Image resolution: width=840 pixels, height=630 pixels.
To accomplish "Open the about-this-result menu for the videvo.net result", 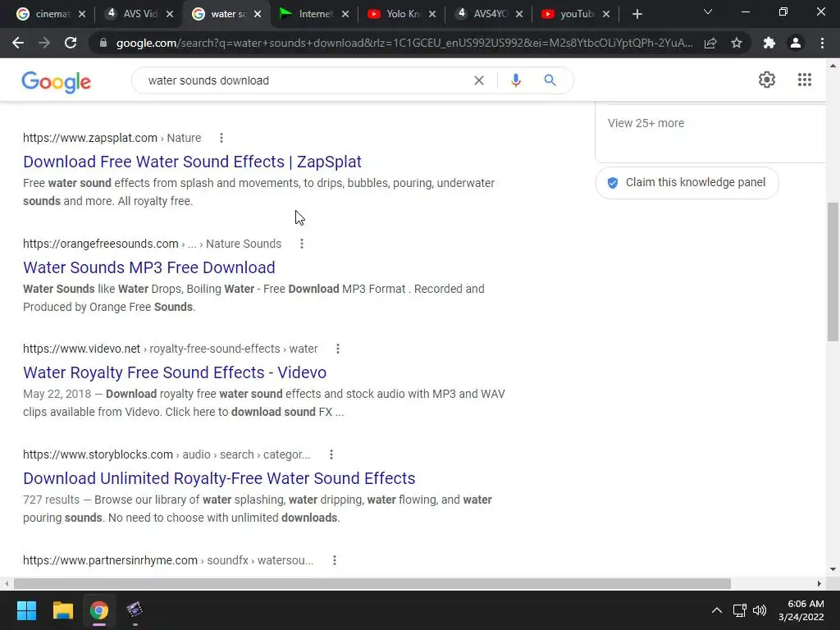I will click(x=337, y=349).
